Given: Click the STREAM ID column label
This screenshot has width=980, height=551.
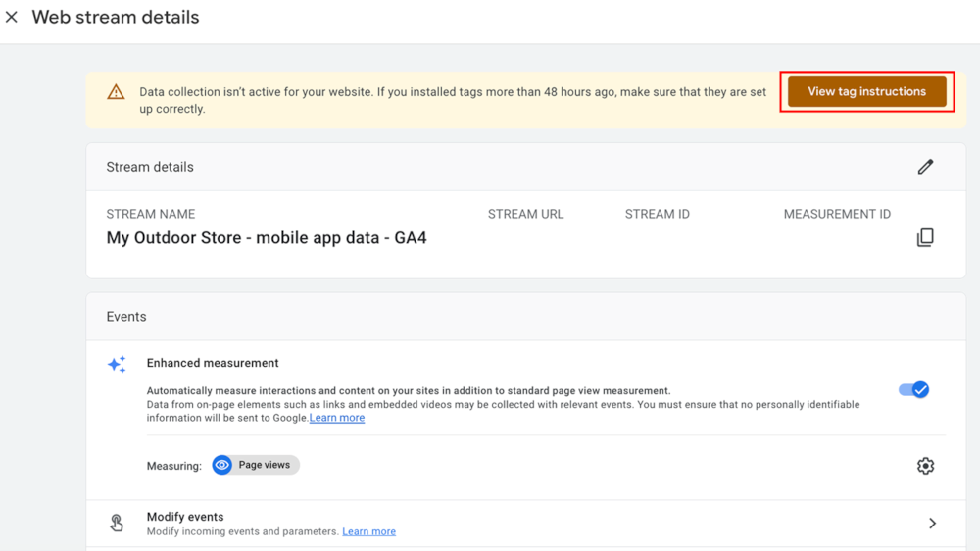Looking at the screenshot, I should coord(657,214).
